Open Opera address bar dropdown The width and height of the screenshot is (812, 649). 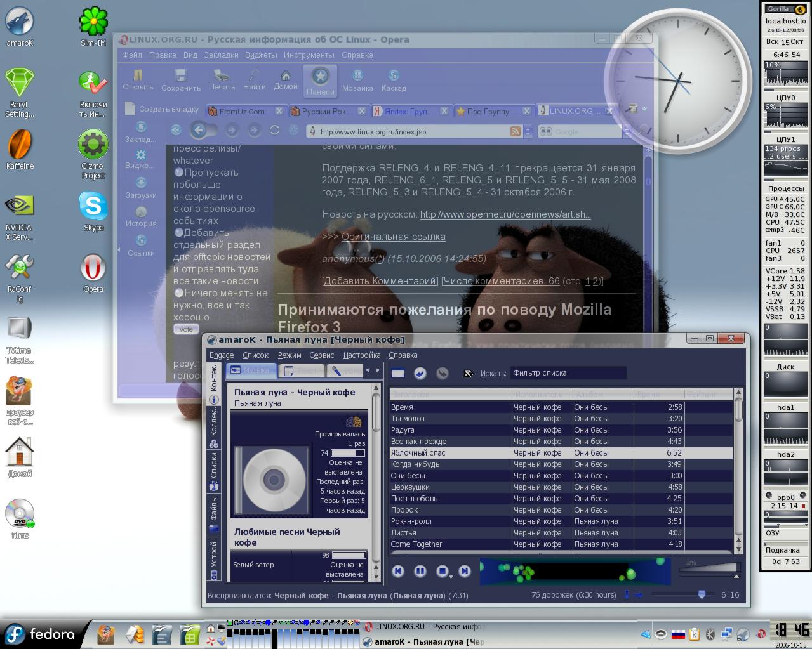click(x=528, y=131)
